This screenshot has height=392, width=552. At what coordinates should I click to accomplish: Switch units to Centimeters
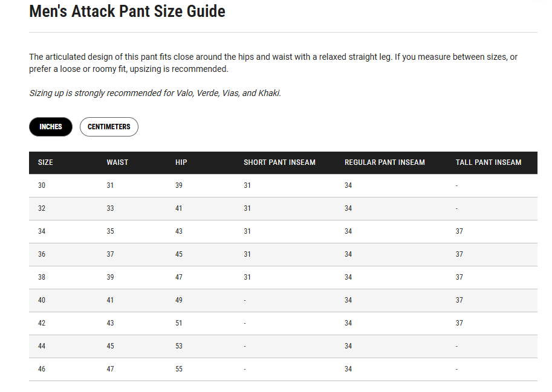109,127
